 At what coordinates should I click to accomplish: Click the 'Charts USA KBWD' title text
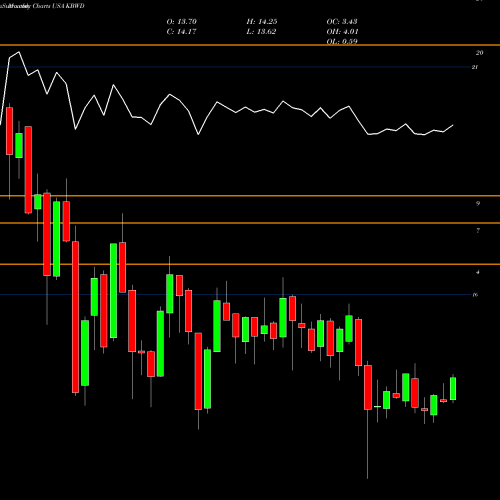coord(58,6)
